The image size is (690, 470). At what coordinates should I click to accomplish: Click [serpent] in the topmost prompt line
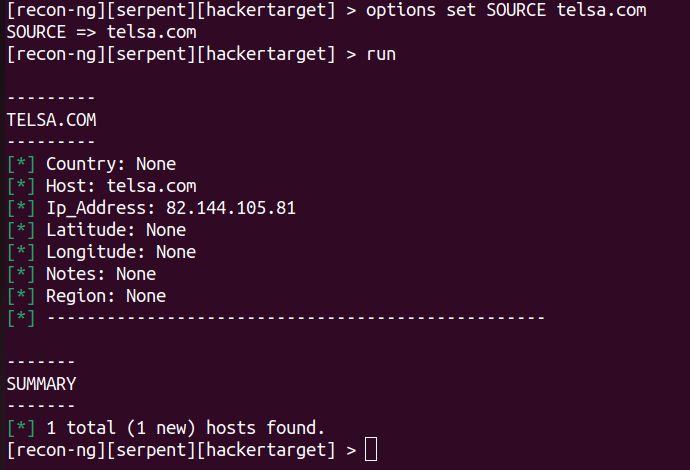[x=146, y=10]
